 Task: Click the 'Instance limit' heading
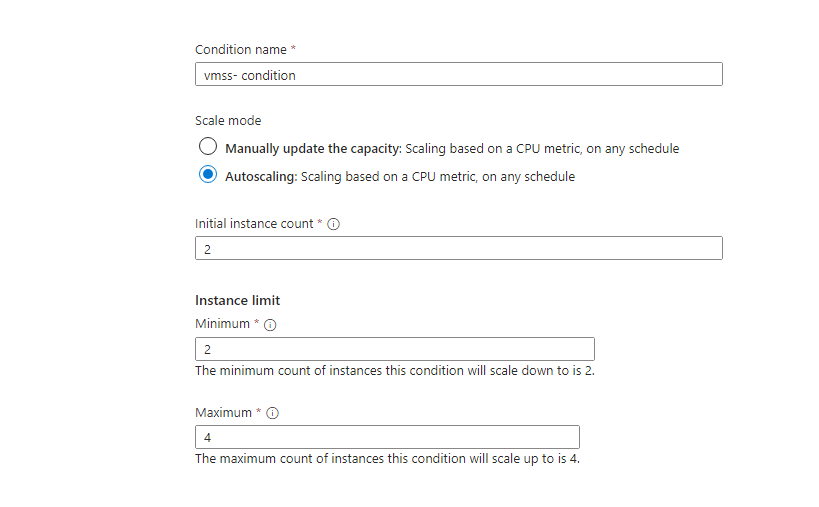tap(237, 300)
